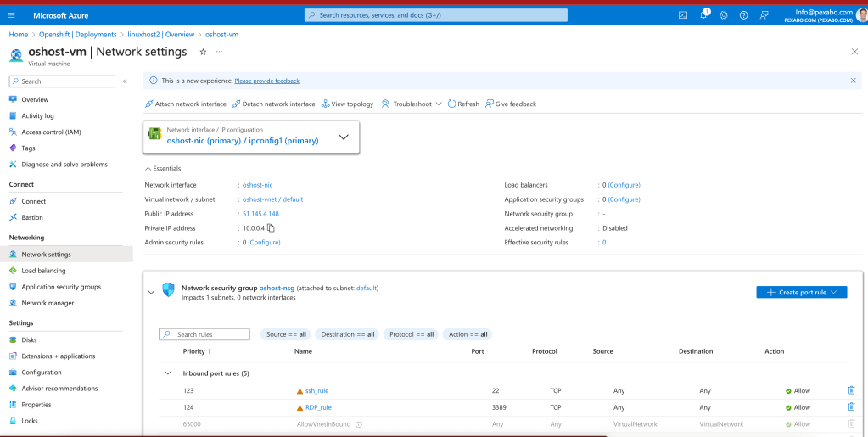Configure admin security rules link
The height and width of the screenshot is (437, 868).
tap(264, 243)
